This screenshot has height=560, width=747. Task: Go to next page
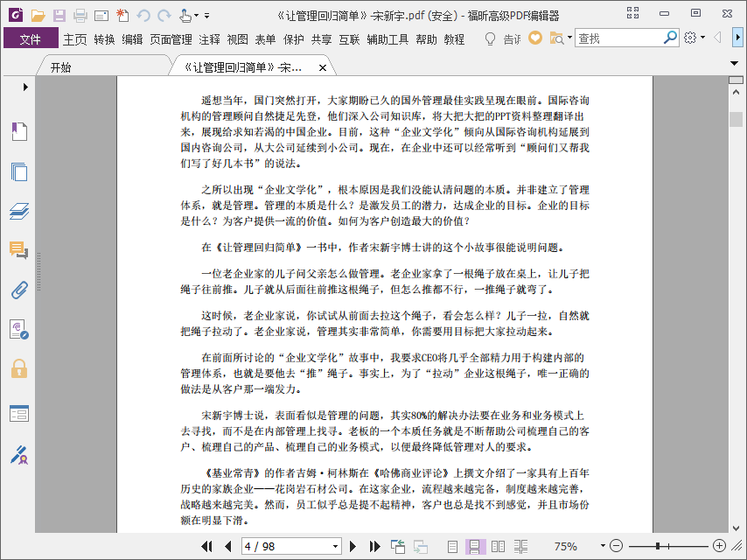pyautogui.click(x=353, y=546)
